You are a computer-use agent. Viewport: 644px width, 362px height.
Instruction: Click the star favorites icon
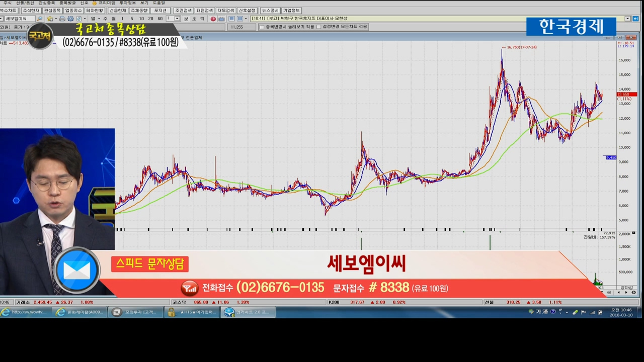point(50,19)
